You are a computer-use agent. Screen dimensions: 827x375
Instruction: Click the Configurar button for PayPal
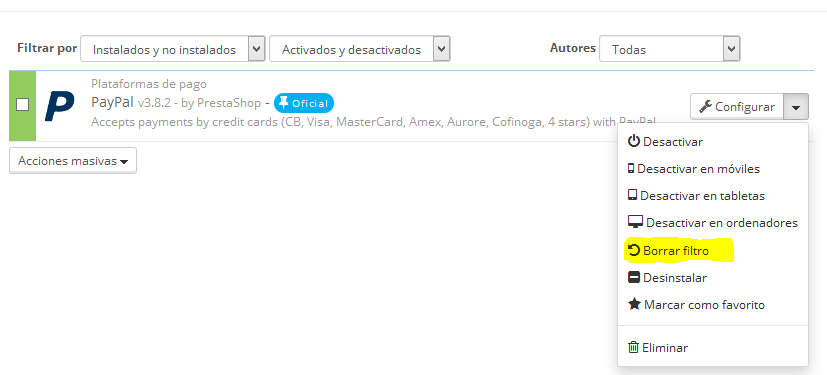point(737,107)
